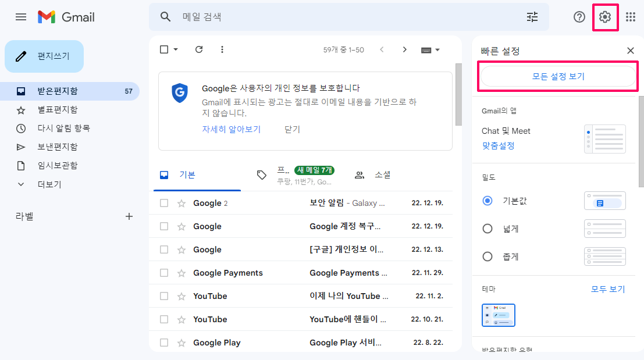Star the 이제 나의 YouTube email
This screenshot has width=644, height=360.
[x=182, y=297]
